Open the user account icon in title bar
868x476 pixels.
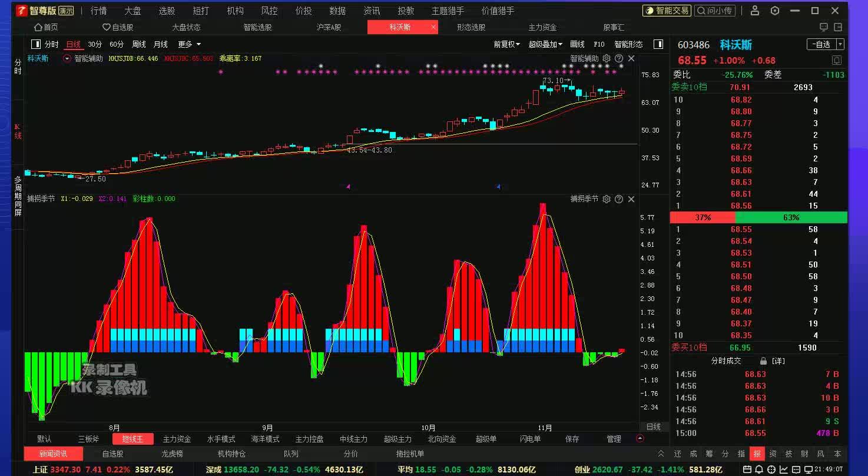tap(755, 11)
